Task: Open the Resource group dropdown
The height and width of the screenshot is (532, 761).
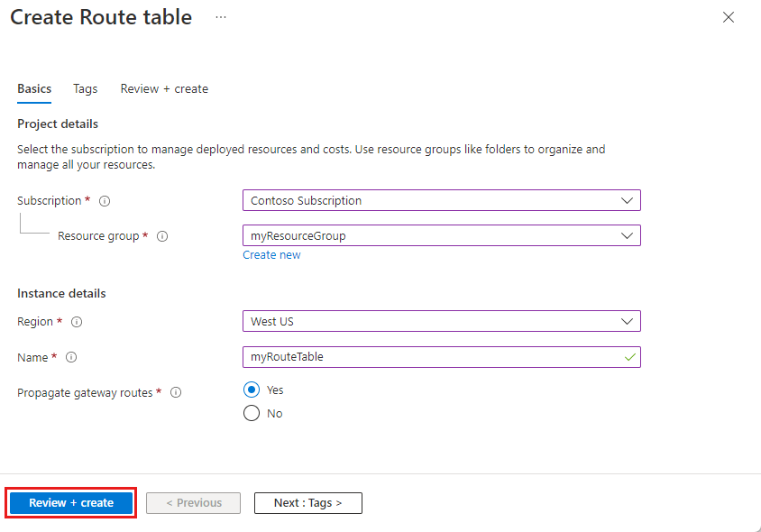Action: [627, 235]
